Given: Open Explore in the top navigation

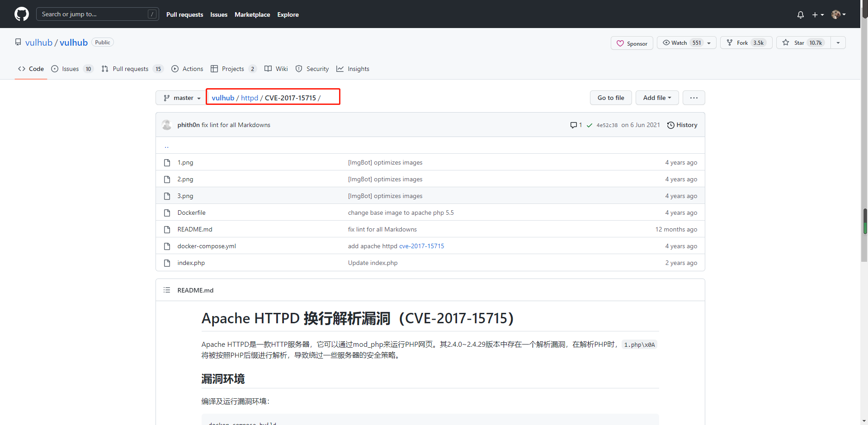Looking at the screenshot, I should (x=288, y=14).
